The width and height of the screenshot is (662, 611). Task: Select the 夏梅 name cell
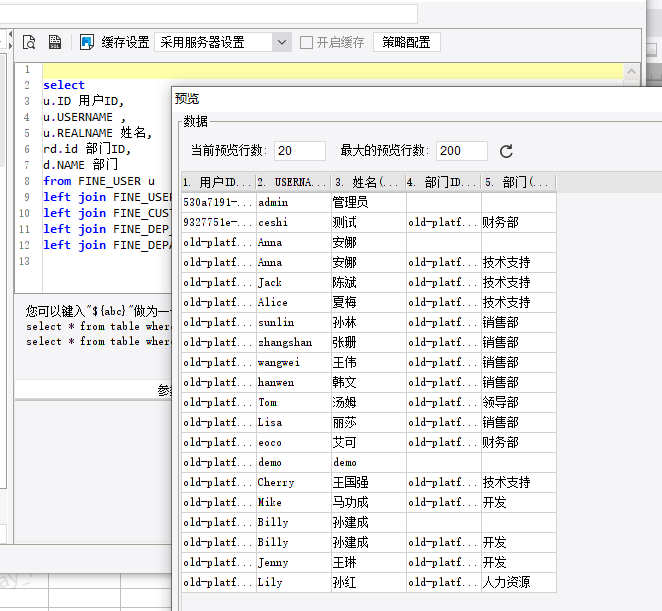click(369, 302)
